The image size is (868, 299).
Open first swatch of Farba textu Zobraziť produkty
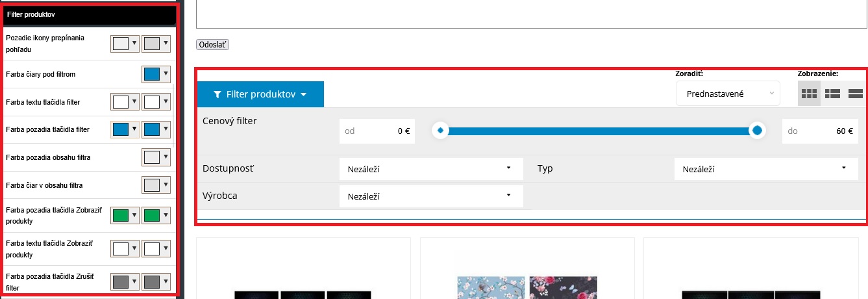click(125, 248)
